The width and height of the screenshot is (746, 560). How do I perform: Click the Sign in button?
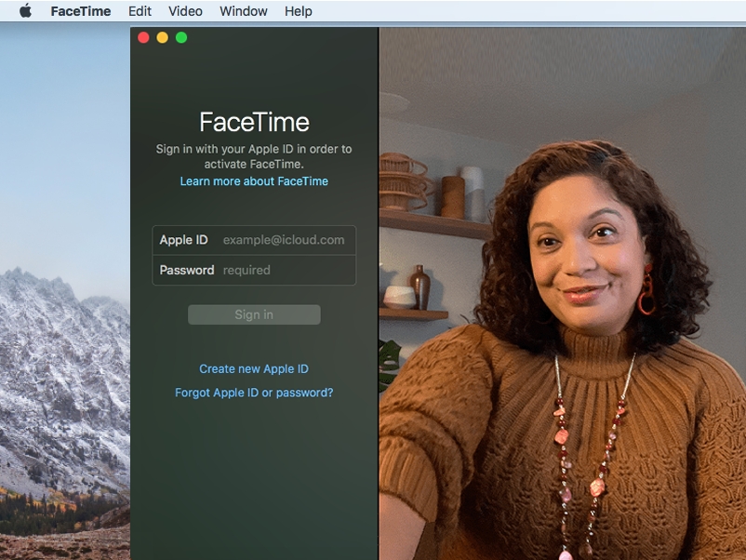pos(254,314)
